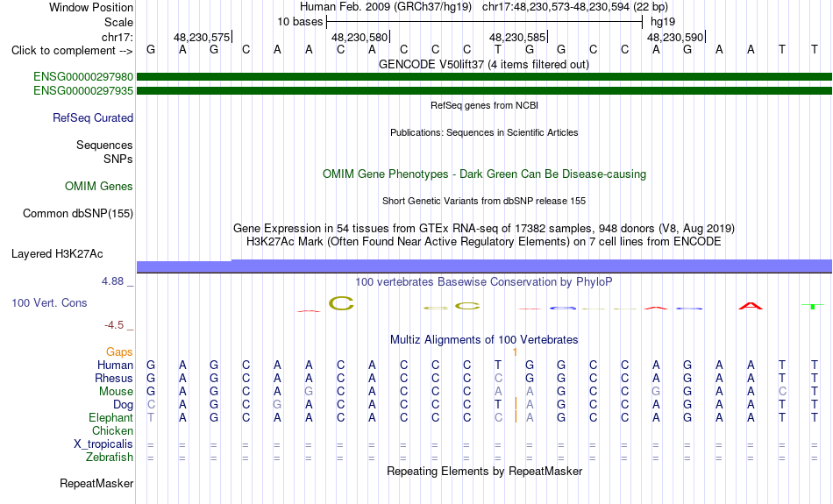Select the Chicken alignment row label
This screenshot has height=504, width=833.
pyautogui.click(x=112, y=430)
